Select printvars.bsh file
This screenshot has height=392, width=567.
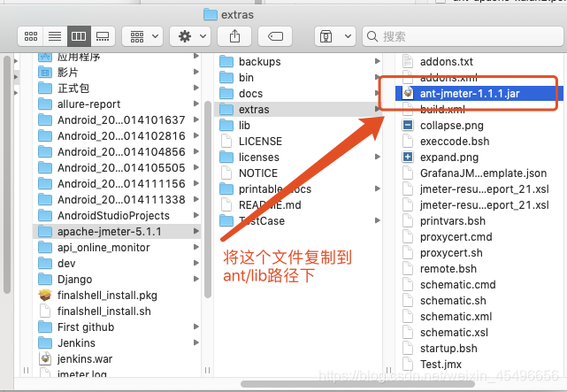pyautogui.click(x=479, y=220)
